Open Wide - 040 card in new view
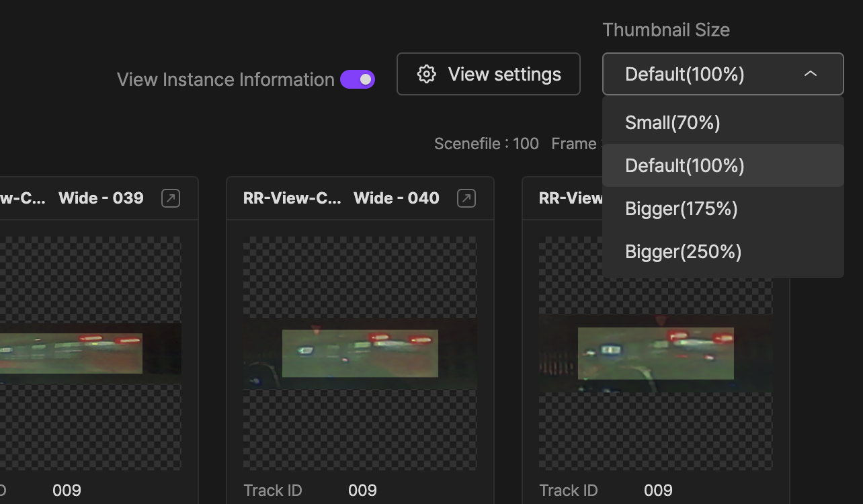 pos(466,198)
